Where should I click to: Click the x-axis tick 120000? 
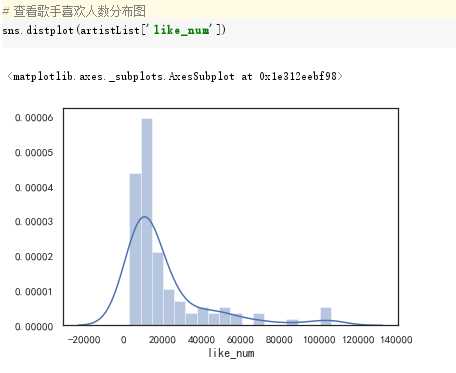point(358,340)
